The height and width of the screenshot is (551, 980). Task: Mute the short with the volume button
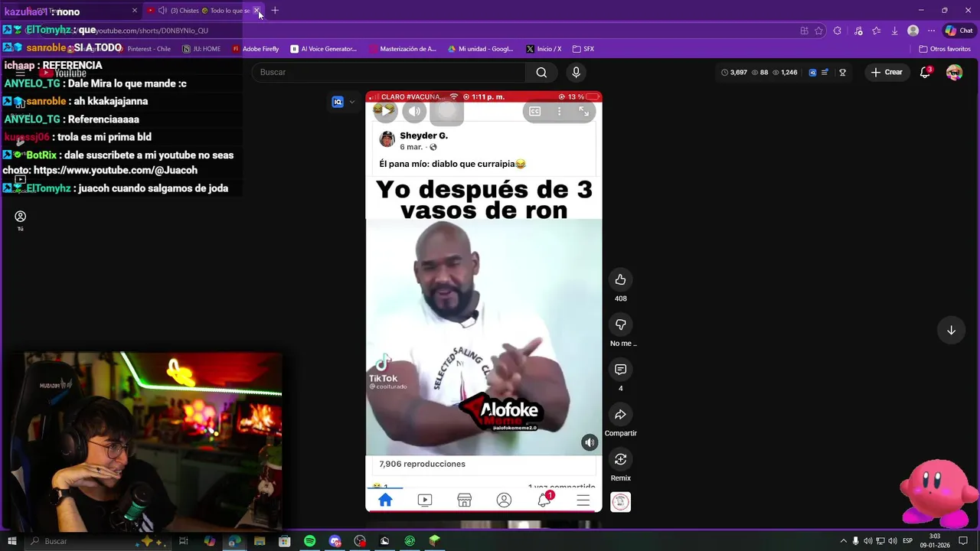[x=415, y=112]
